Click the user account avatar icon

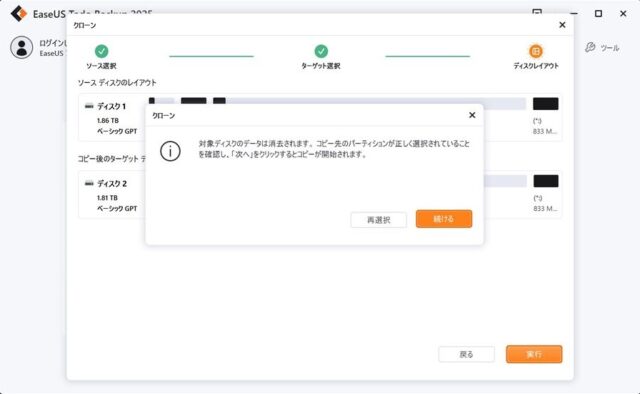[x=22, y=47]
